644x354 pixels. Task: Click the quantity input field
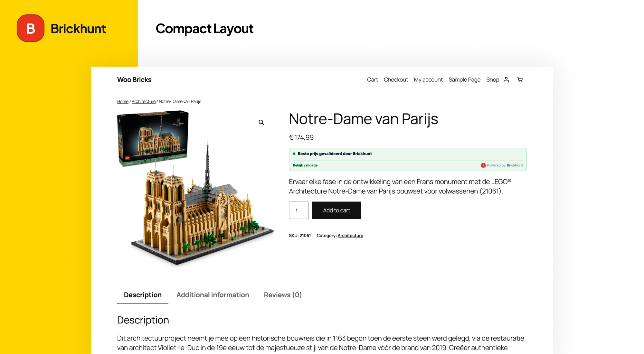(x=299, y=210)
